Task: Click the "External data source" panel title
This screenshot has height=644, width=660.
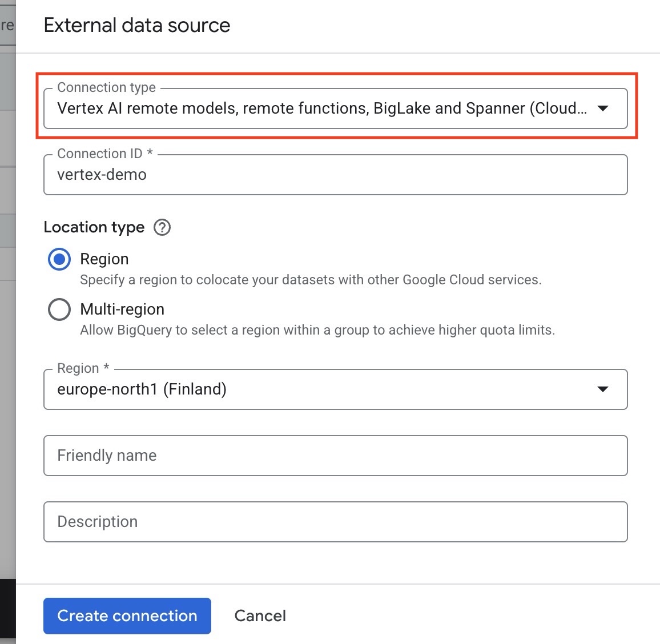Action: [x=137, y=25]
